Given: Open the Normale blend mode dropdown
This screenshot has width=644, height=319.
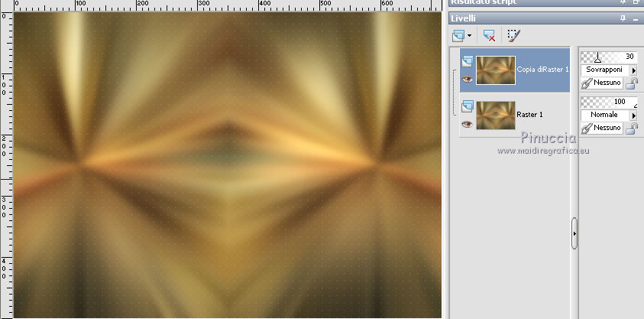Looking at the screenshot, I should pyautogui.click(x=634, y=116).
